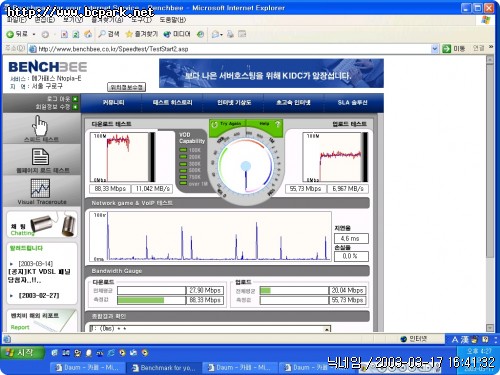Click the IE Back button

point(17,34)
